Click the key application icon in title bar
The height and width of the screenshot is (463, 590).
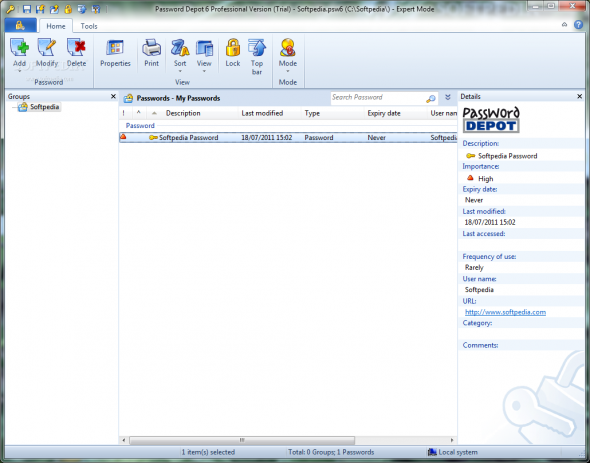pyautogui.click(x=11, y=9)
